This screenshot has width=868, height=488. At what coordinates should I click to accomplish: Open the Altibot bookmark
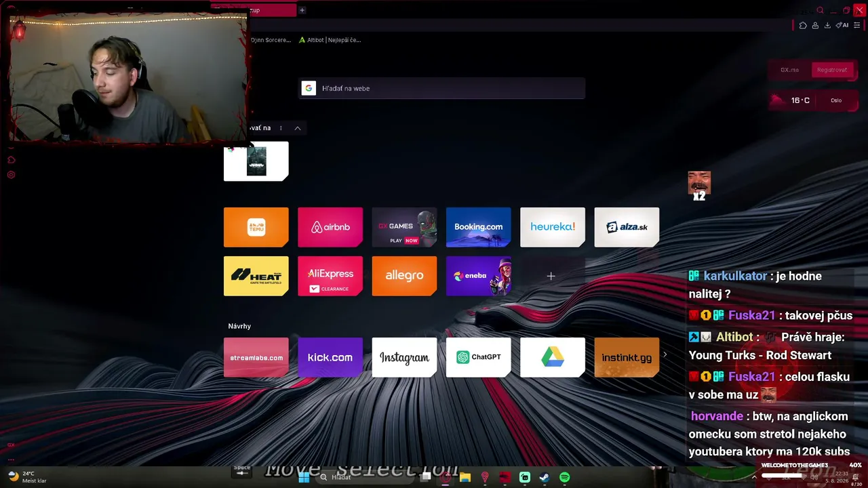pos(330,40)
